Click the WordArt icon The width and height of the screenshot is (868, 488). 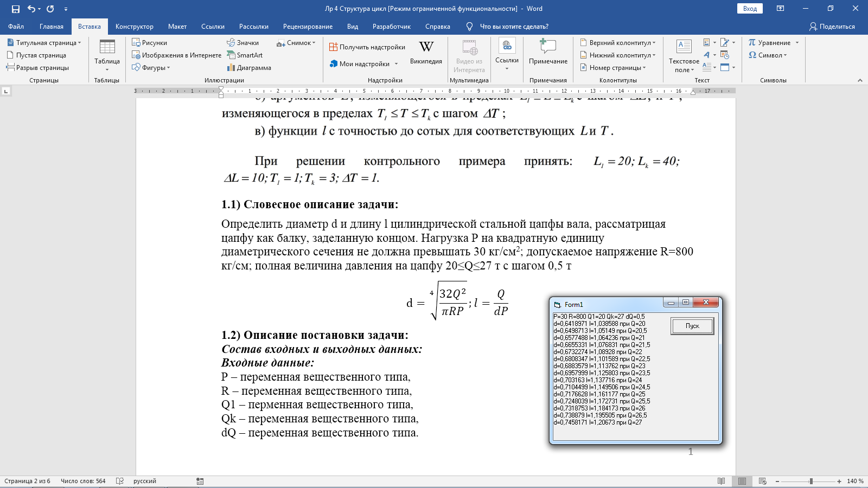[x=710, y=55]
